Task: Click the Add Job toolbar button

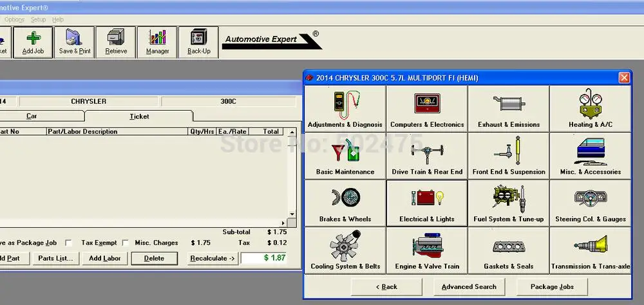Action: (x=33, y=42)
